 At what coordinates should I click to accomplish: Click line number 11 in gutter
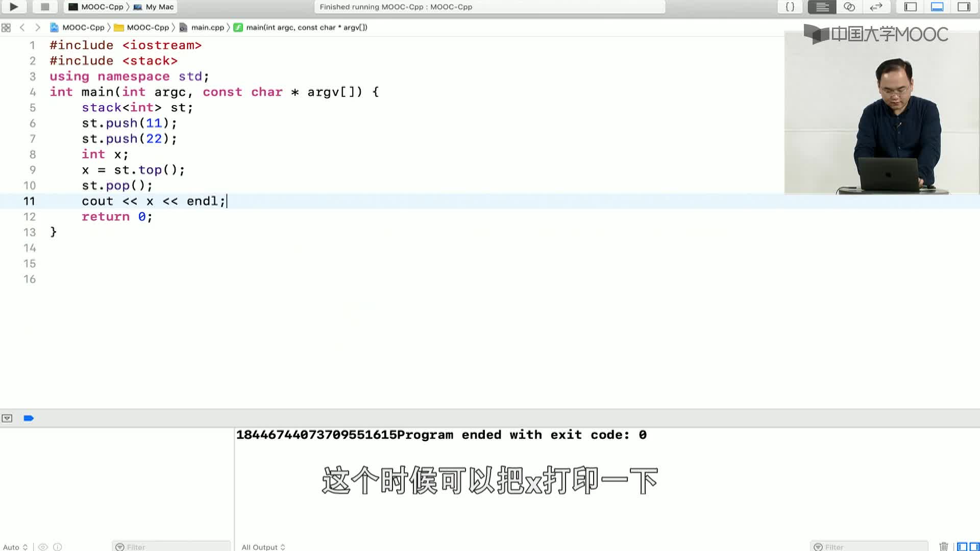[29, 201]
